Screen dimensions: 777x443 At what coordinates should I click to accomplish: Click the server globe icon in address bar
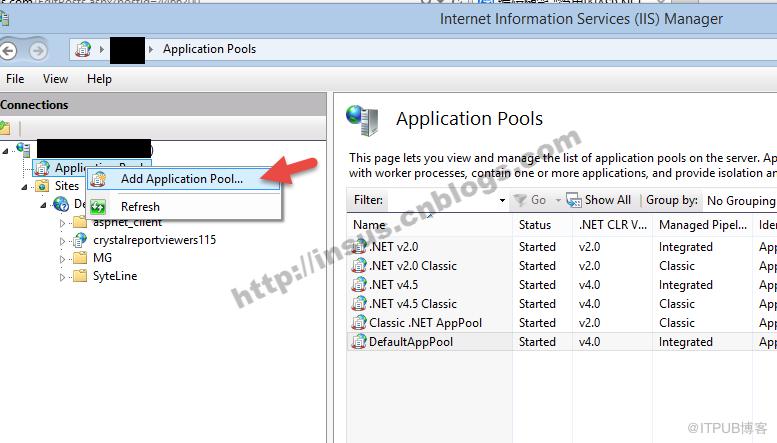(x=83, y=49)
